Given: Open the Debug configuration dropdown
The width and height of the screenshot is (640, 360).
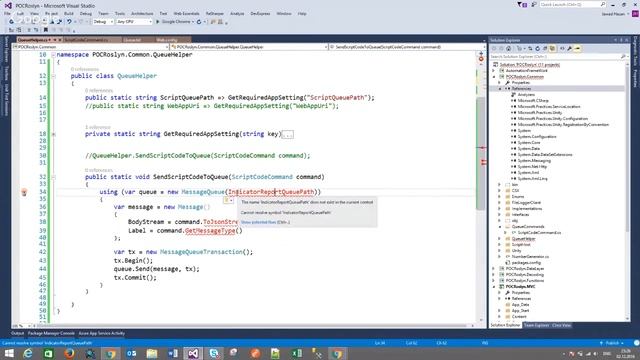Looking at the screenshot, I should click(103, 22).
